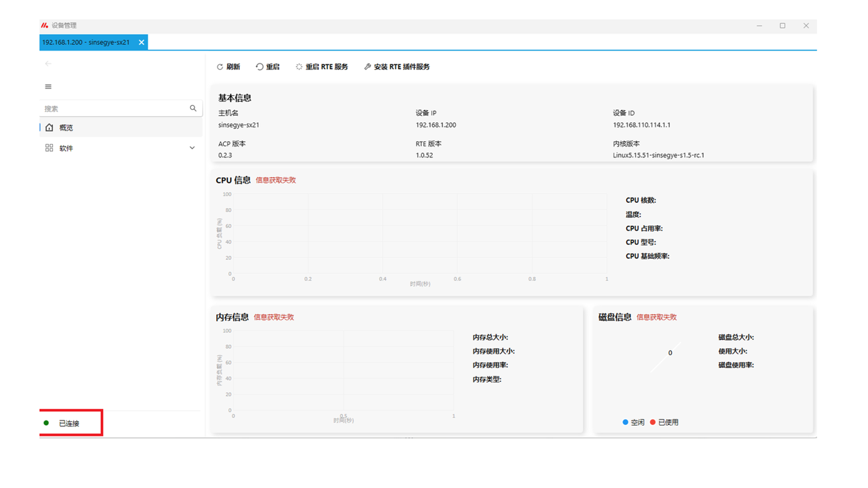
Task: Click the 重启 RTE 服务 button text
Action: 326,67
